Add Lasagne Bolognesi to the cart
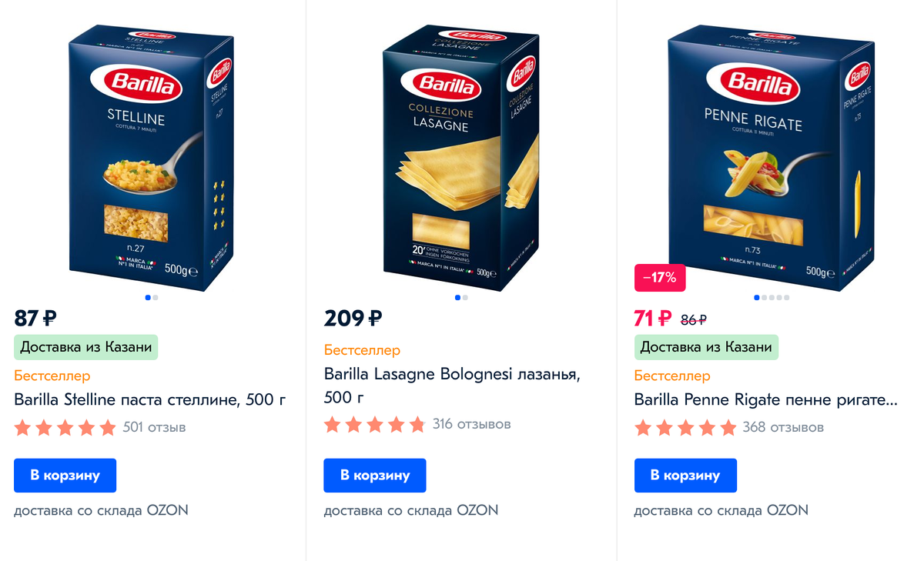Viewport: 924px width, 561px height. 375,475
